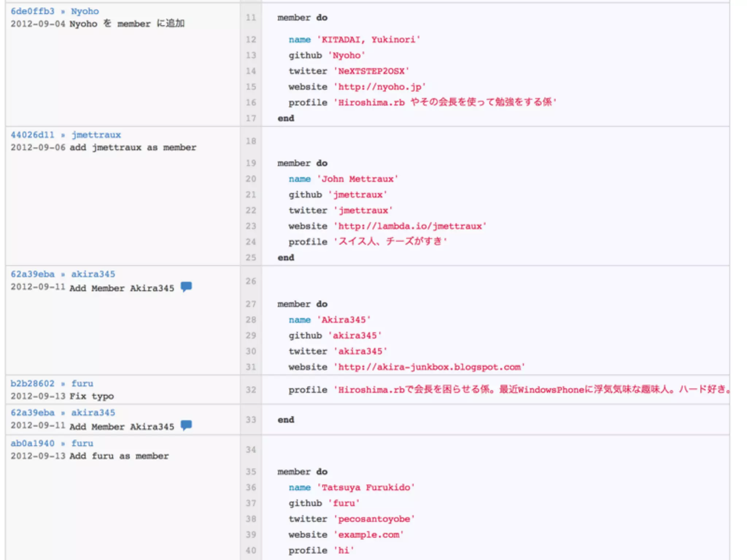747x560 pixels.
Task: Open commit 44026d11 link
Action: 32,135
